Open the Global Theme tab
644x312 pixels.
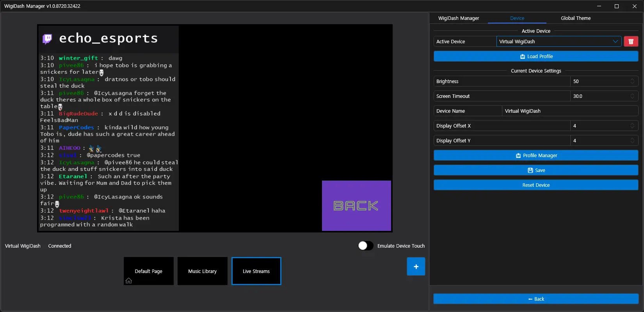[575, 18]
